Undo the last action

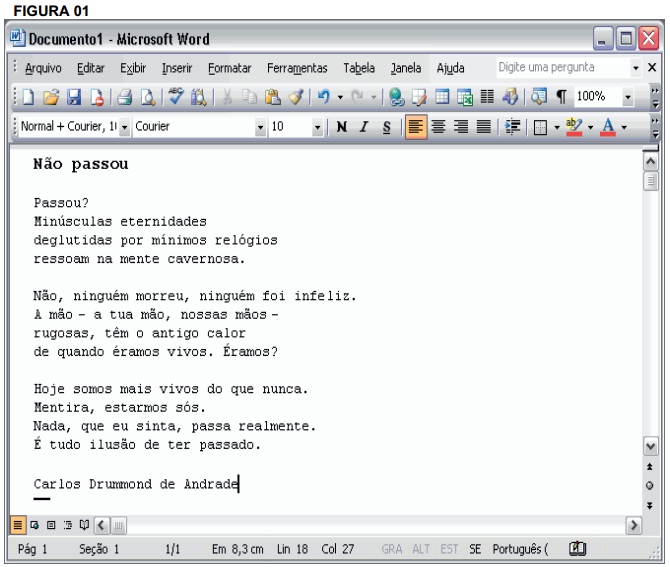tap(324, 97)
